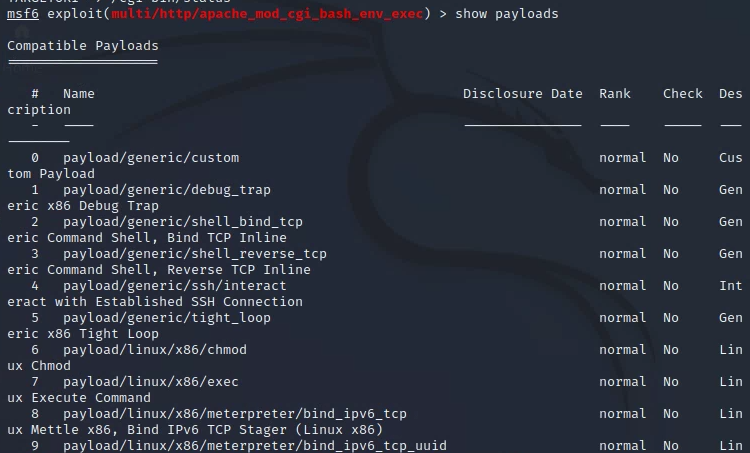Select the payload/generic/debug_trap entry
Image resolution: width=750 pixels, height=453 pixels.
(166, 190)
